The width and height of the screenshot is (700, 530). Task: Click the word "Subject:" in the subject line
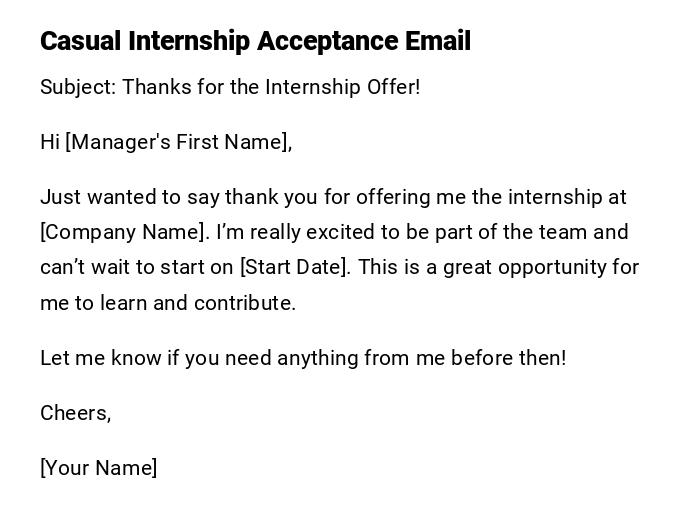pyautogui.click(x=78, y=87)
